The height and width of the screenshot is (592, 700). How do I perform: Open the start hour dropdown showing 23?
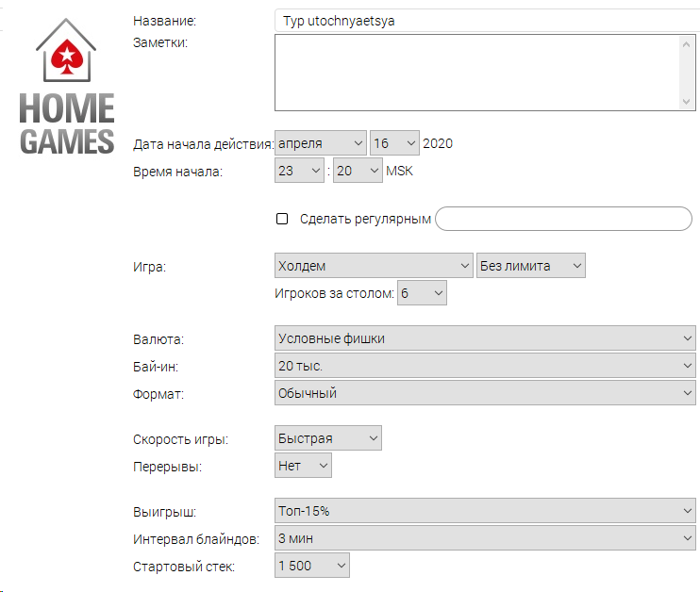click(299, 171)
